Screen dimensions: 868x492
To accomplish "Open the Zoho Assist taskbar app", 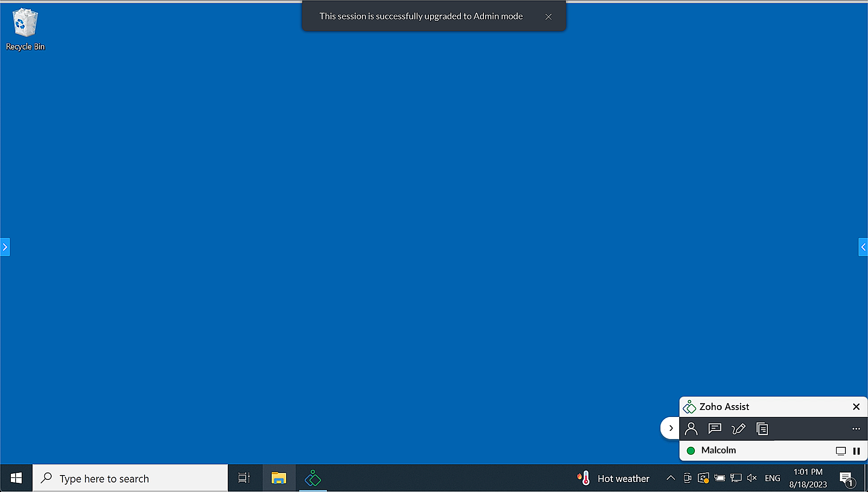I will click(x=312, y=478).
